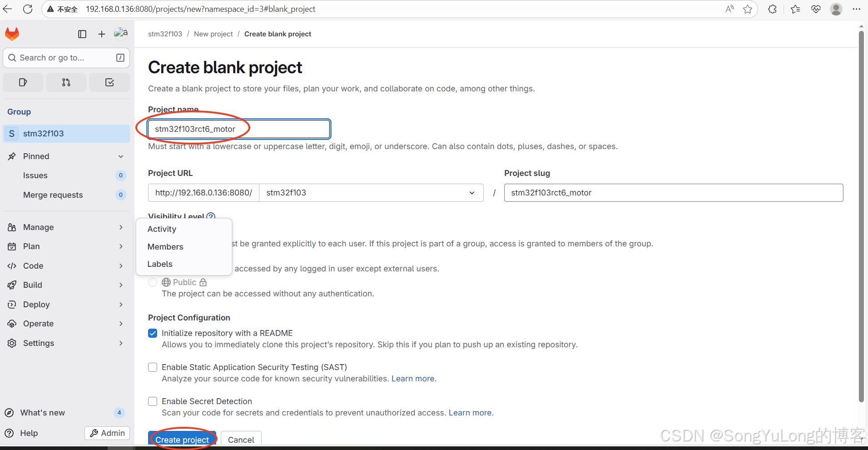The width and height of the screenshot is (868, 450).
Task: Click the Help question mark icon
Action: click(x=9, y=433)
